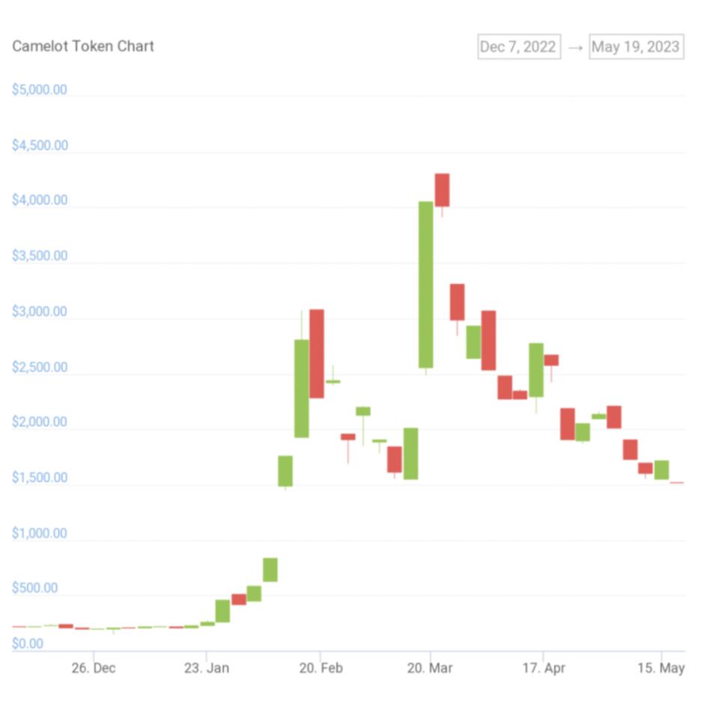Select the tall red candle above 20. Feb
The image size is (728, 704).
pyautogui.click(x=317, y=353)
